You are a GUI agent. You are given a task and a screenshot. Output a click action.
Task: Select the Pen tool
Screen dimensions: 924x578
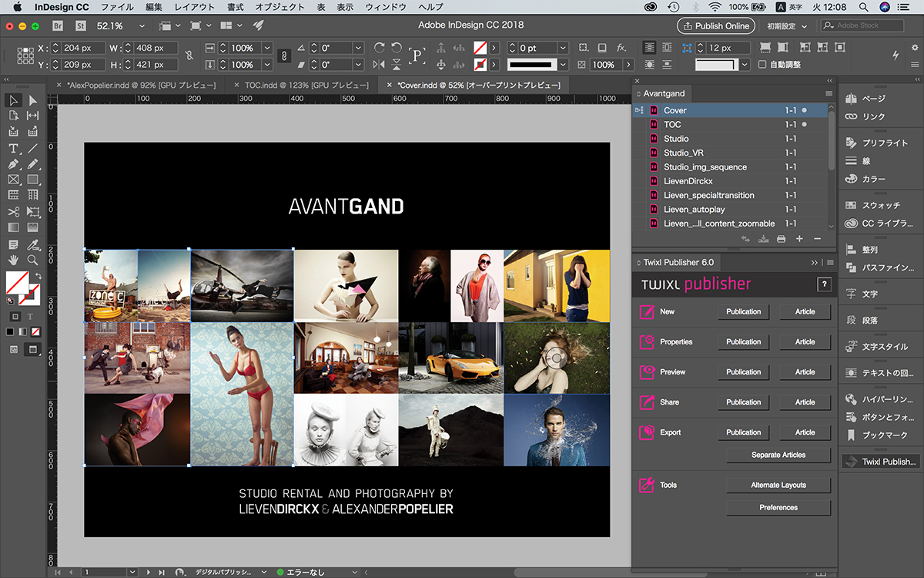(14, 164)
